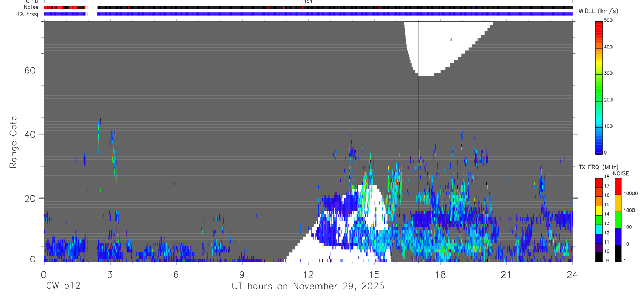Image resolution: width=644 pixels, height=297 pixels.
Task: Click the "CPID" row label
Action: [x=31, y=2]
